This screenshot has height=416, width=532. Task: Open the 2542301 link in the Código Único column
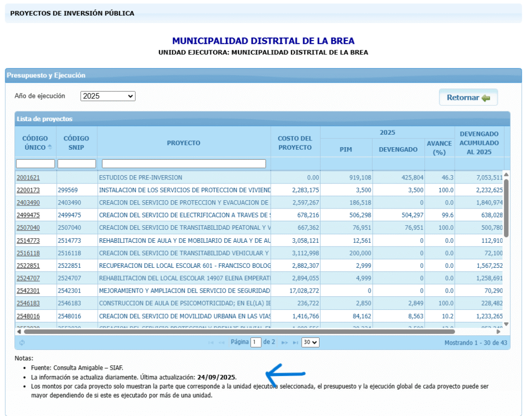click(28, 291)
